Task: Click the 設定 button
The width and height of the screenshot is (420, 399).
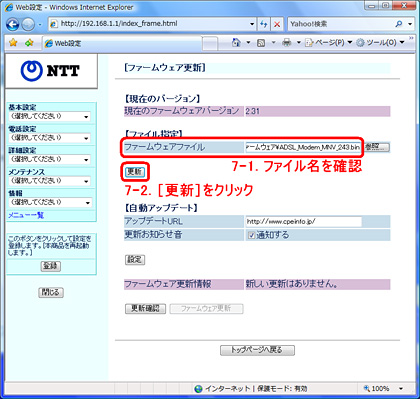Action: (x=135, y=260)
